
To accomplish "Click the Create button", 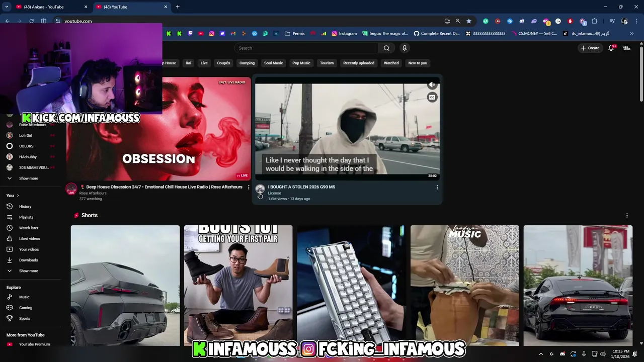I will pos(590,48).
